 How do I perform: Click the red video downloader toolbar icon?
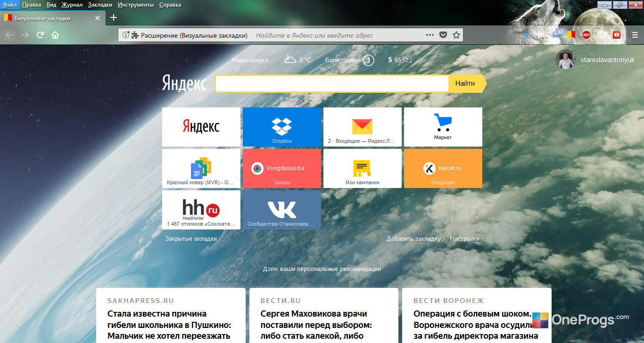(x=617, y=35)
